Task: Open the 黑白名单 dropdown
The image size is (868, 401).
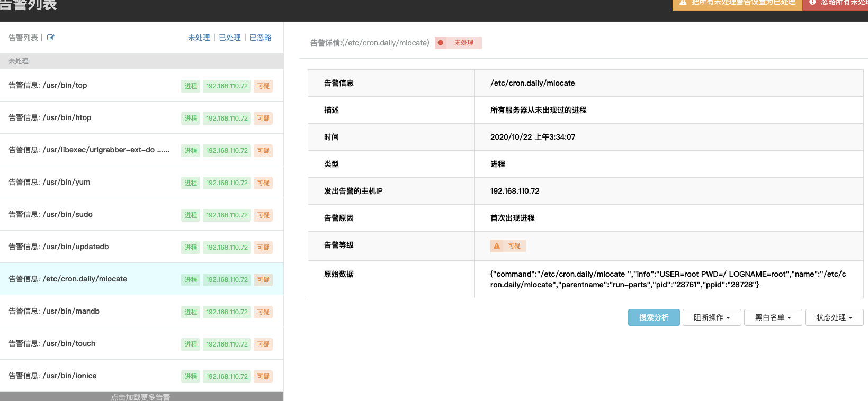Action: click(773, 317)
